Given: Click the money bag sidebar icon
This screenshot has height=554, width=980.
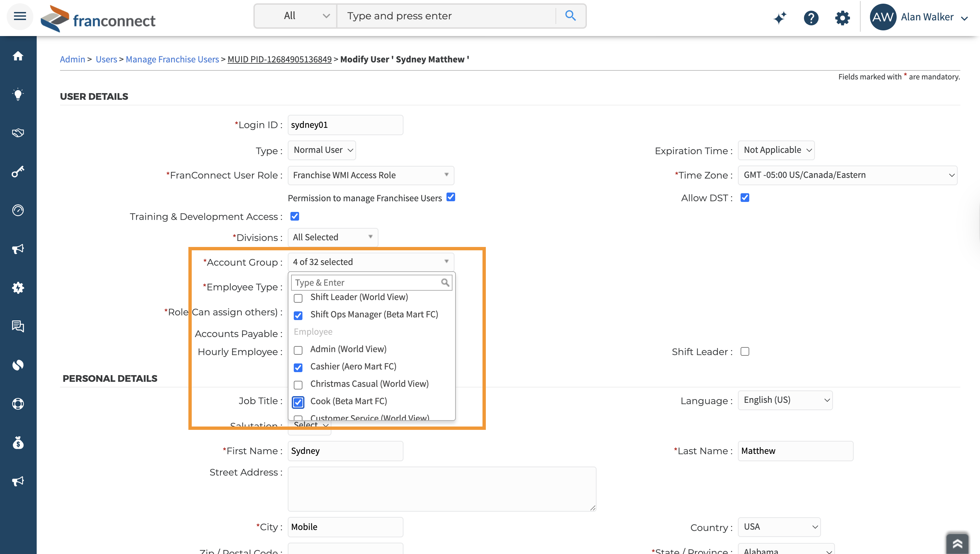Looking at the screenshot, I should (x=18, y=443).
